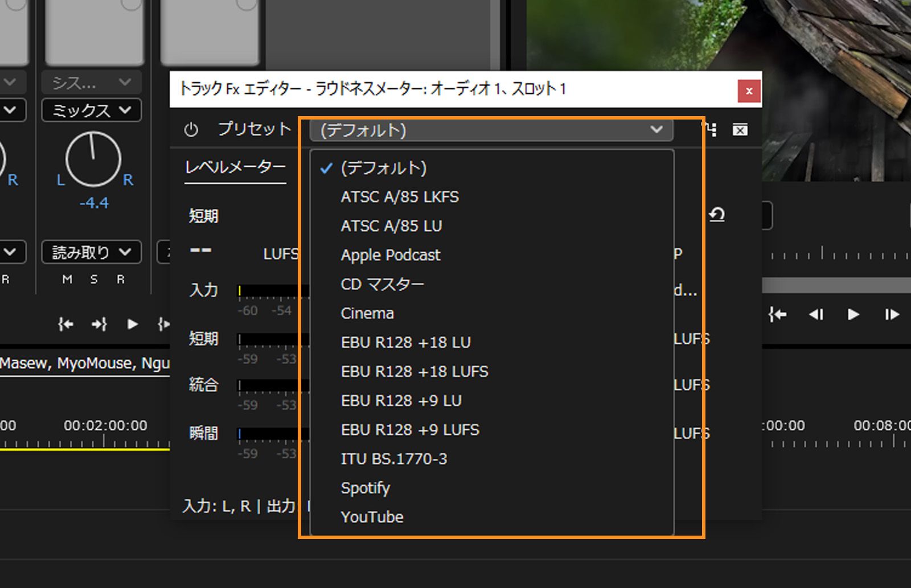
Task: Step forward one frame in program monitor
Action: pos(892,314)
